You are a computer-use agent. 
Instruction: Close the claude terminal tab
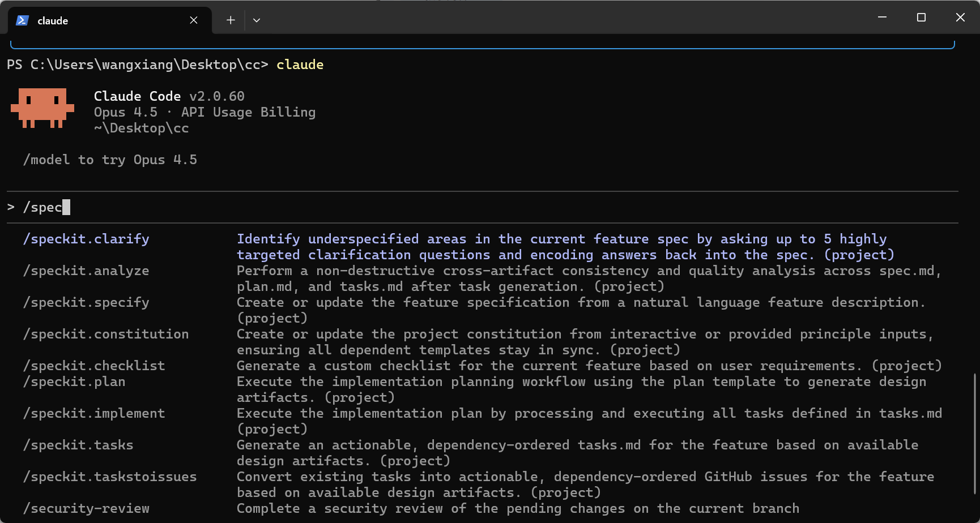pyautogui.click(x=194, y=20)
